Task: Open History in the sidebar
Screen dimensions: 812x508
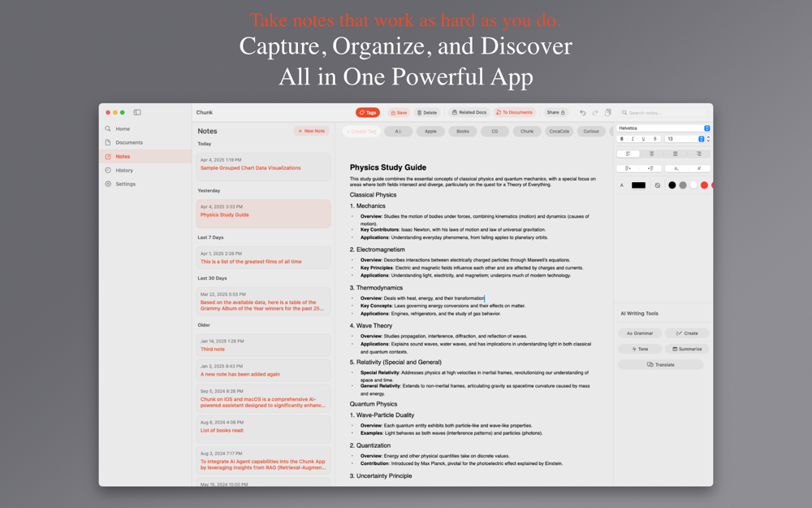Action: [x=145, y=171]
